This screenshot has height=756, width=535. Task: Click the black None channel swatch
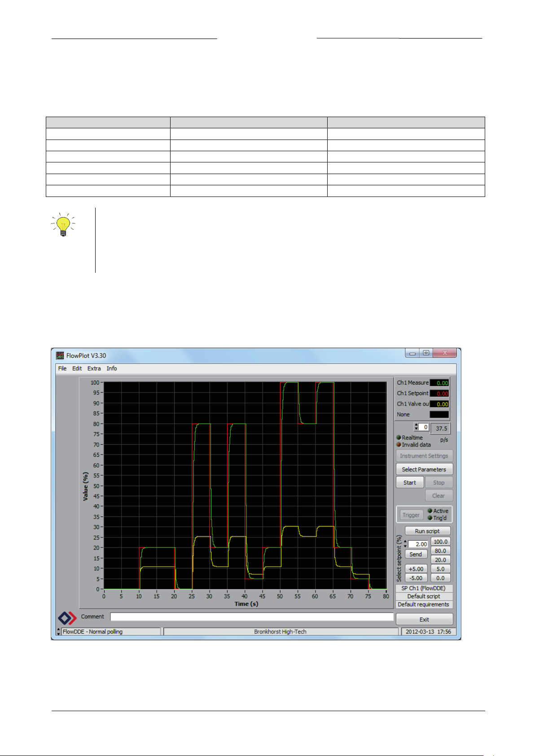click(x=439, y=415)
